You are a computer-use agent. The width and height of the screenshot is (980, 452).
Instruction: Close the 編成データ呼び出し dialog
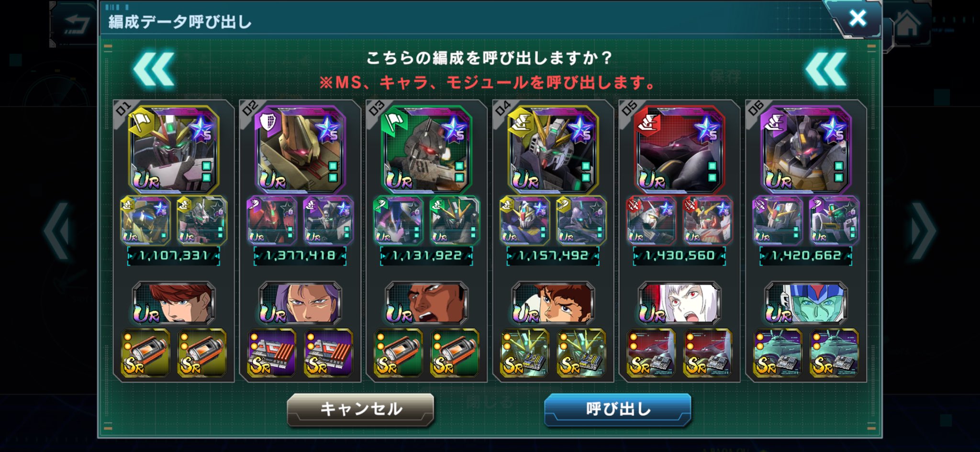point(857,19)
